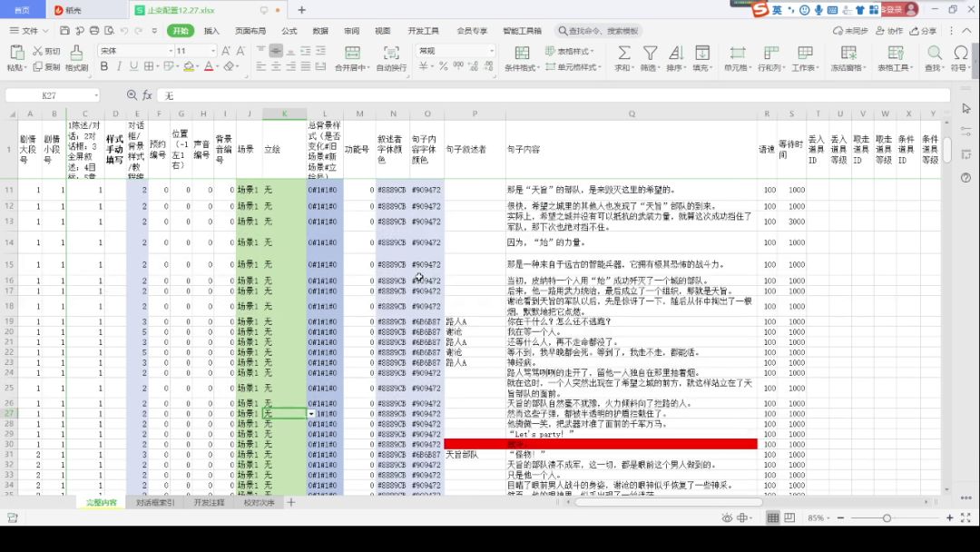Toggle Wrap Text (自动换行)
This screenshot has width=980, height=552.
(x=391, y=53)
